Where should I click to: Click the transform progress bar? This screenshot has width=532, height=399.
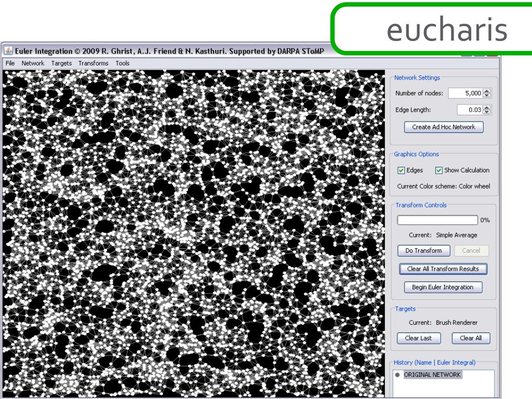437,220
